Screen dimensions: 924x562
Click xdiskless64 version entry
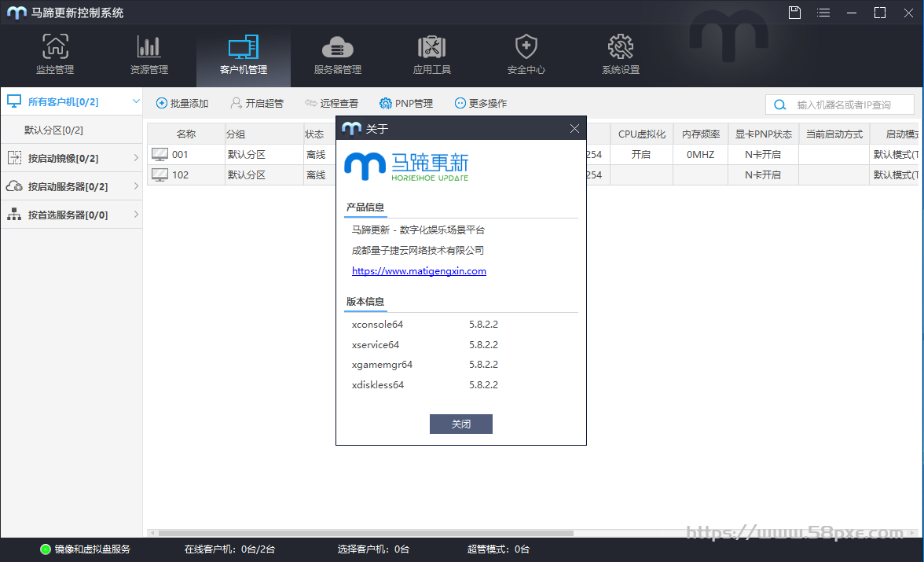pos(378,384)
